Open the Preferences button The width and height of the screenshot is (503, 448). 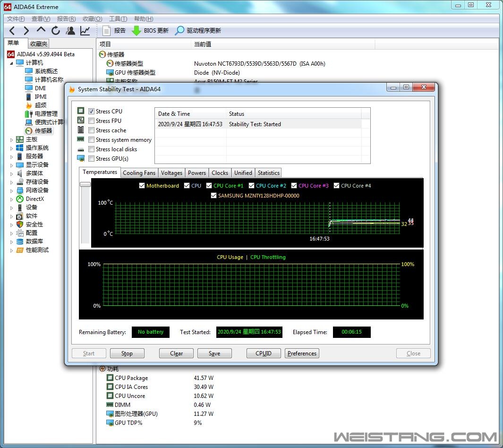click(x=302, y=353)
